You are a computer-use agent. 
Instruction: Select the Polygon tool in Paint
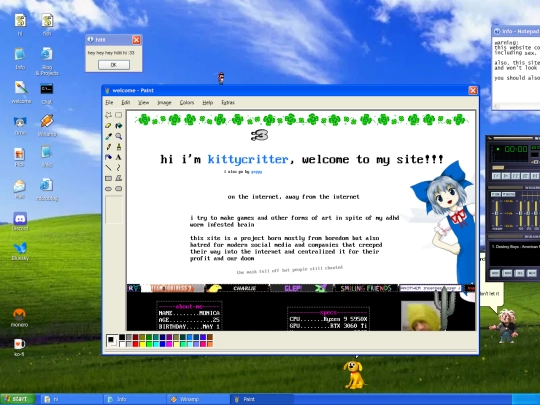tap(118, 178)
